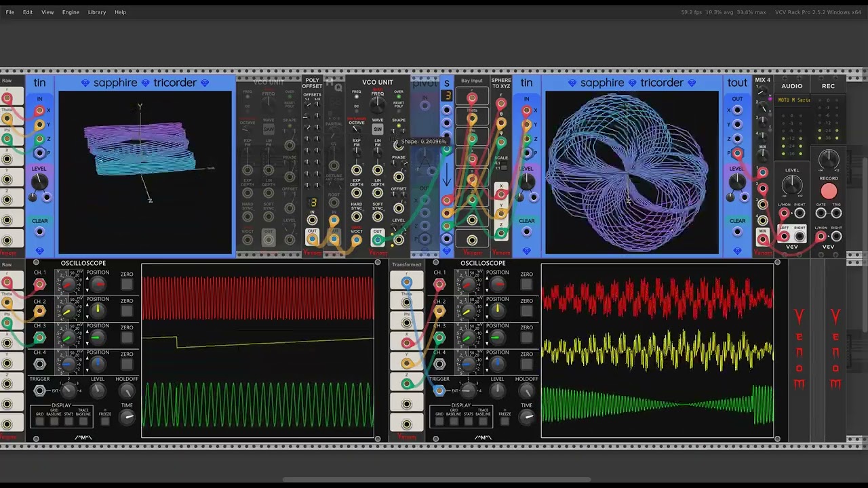Toggle STATS display on the right oscilloscope

click(x=469, y=421)
